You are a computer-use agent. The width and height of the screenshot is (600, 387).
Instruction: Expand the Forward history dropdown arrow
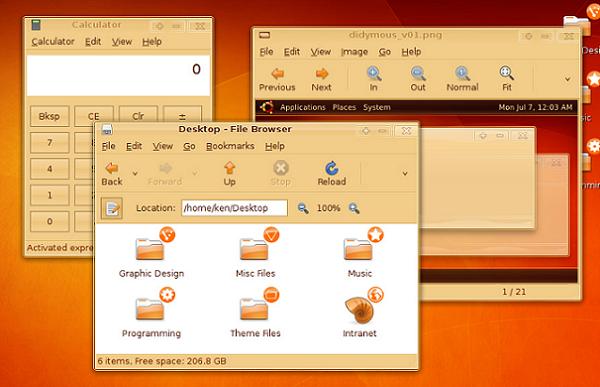point(195,173)
